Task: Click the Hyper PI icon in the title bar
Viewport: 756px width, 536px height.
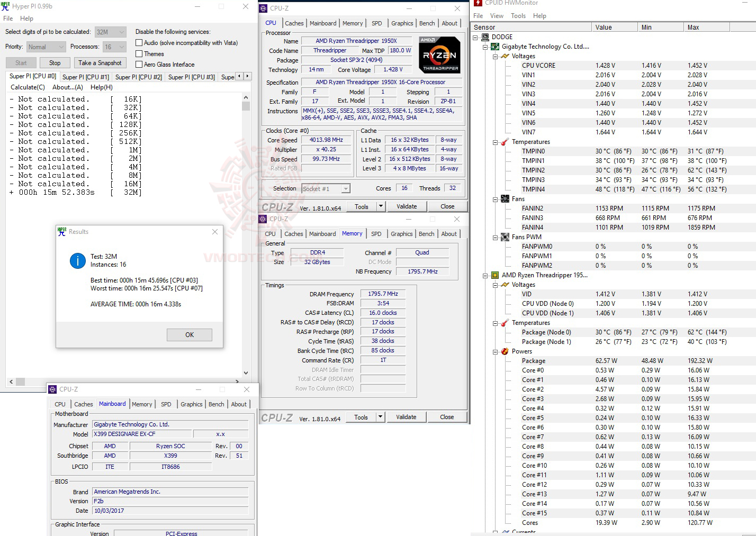Action: click(5, 6)
